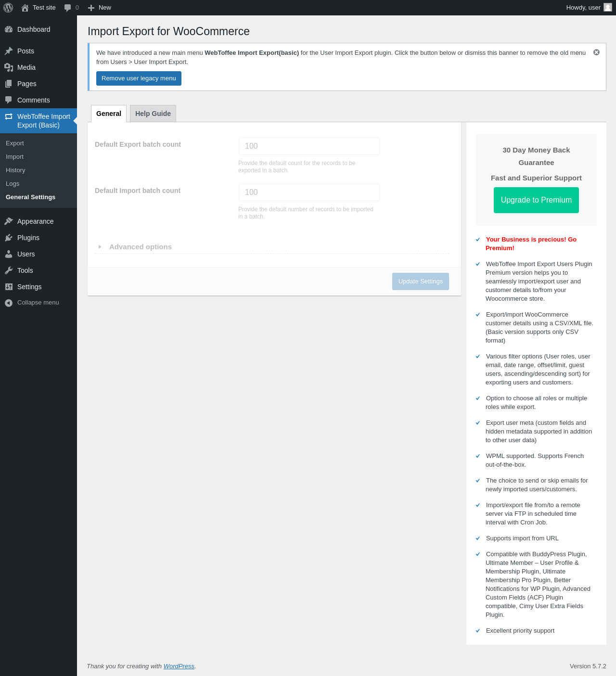616x676 pixels.
Task: Click the Update Settings button
Action: tap(421, 281)
